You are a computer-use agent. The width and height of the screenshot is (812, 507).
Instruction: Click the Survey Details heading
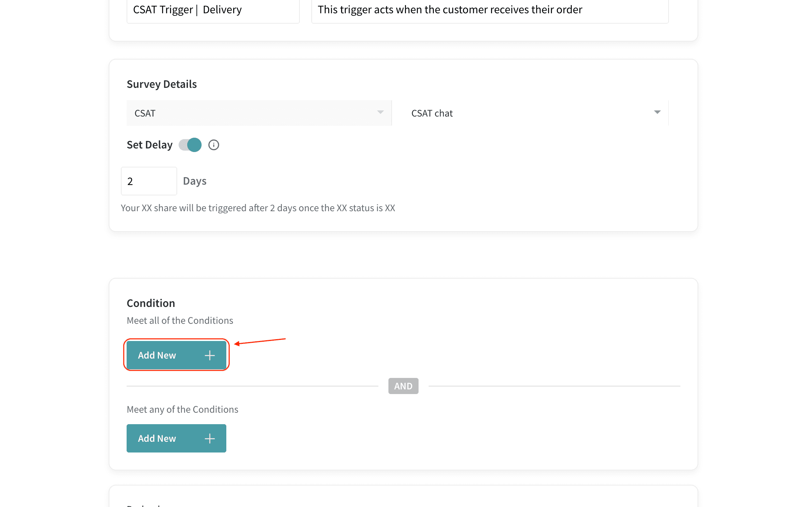tap(162, 84)
